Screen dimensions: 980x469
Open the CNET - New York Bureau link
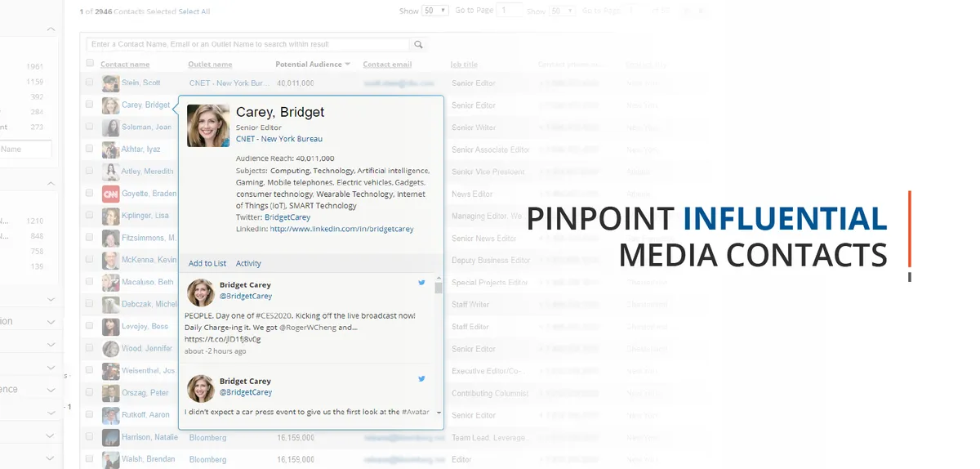click(x=279, y=139)
